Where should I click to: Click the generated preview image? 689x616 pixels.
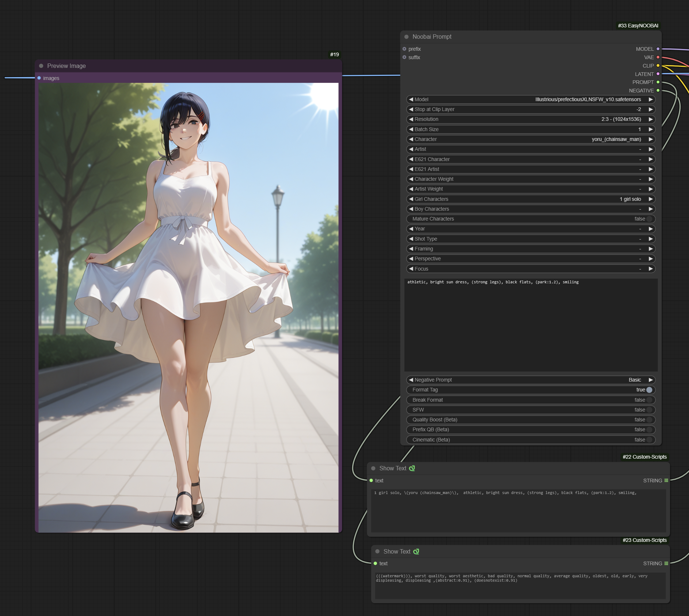pyautogui.click(x=189, y=307)
